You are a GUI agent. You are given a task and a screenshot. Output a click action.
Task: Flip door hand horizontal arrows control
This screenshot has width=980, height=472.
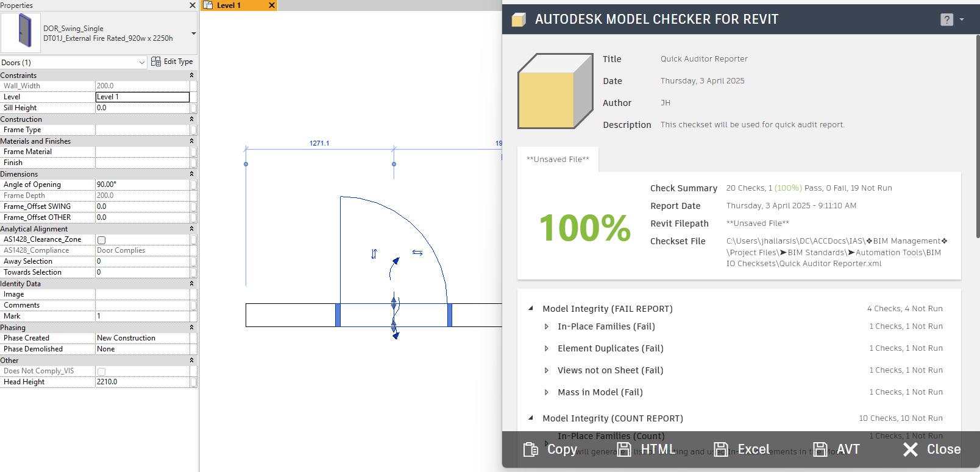click(x=417, y=252)
